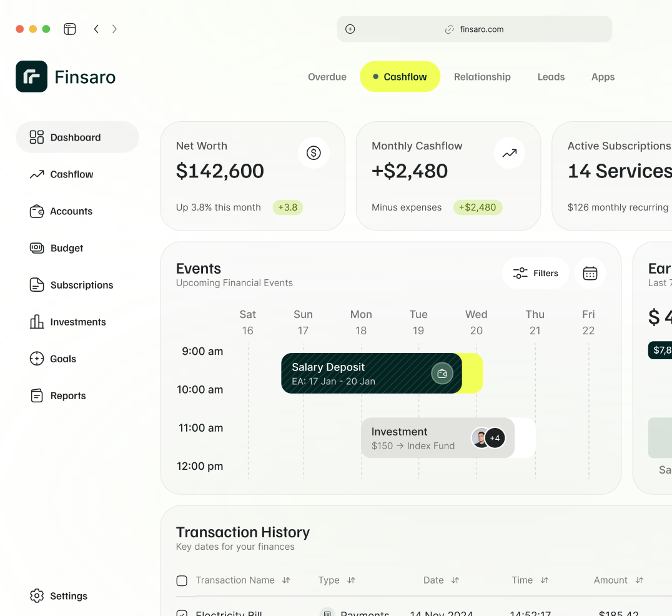The height and width of the screenshot is (616, 672).
Task: Open the Apps tab
Action: [x=603, y=77]
